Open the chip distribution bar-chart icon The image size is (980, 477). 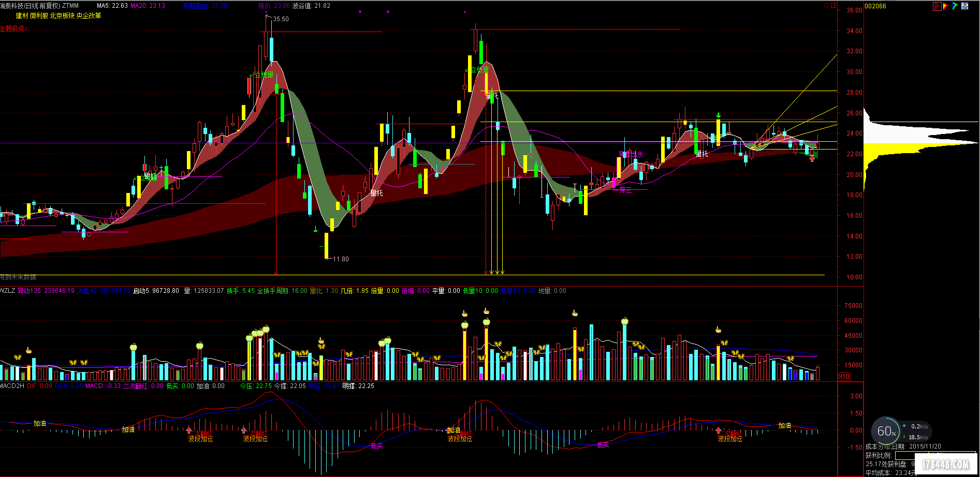(x=937, y=6)
